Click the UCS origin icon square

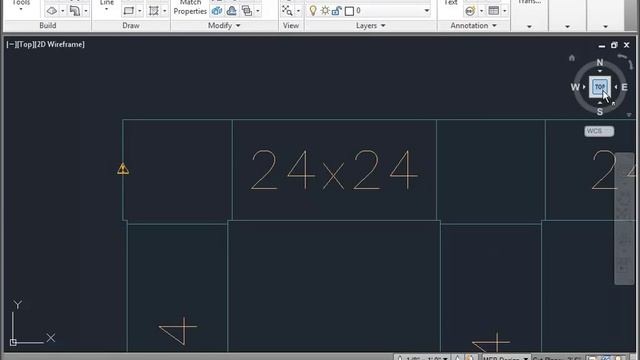click(13, 342)
